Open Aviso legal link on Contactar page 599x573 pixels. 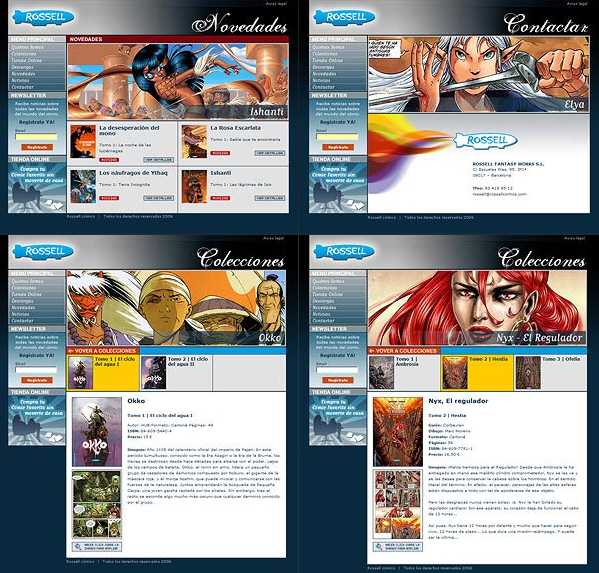(x=577, y=4)
